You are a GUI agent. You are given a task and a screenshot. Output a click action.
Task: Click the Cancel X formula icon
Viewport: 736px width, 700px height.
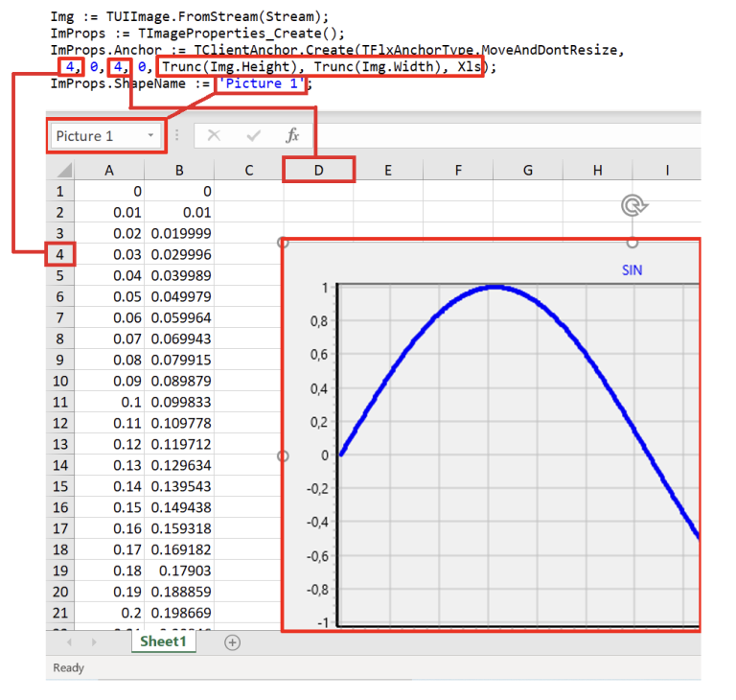coord(214,136)
